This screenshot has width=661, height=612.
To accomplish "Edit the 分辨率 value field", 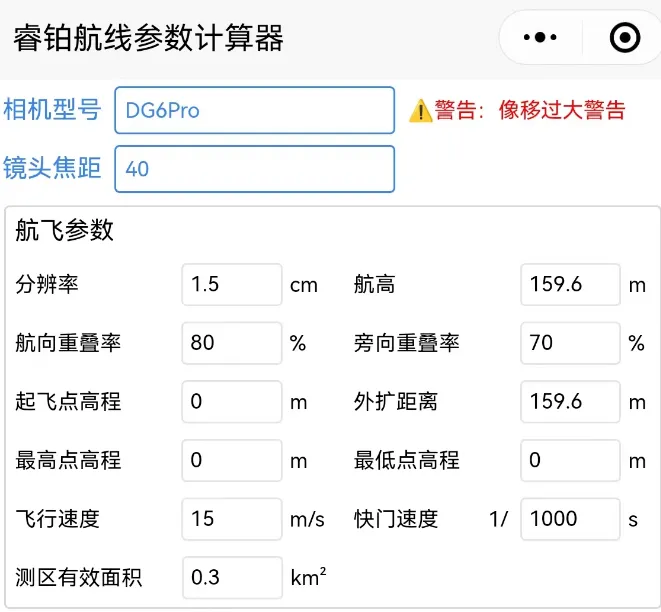I will pyautogui.click(x=232, y=285).
